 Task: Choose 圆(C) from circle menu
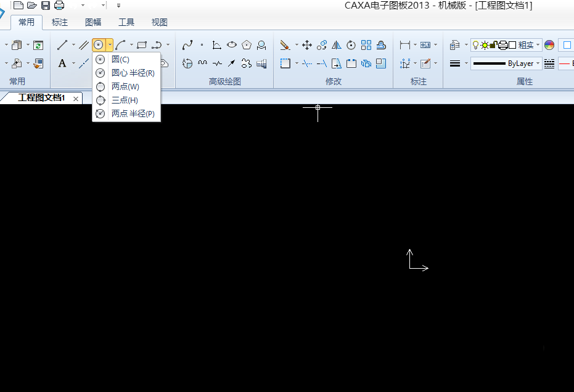(126, 59)
